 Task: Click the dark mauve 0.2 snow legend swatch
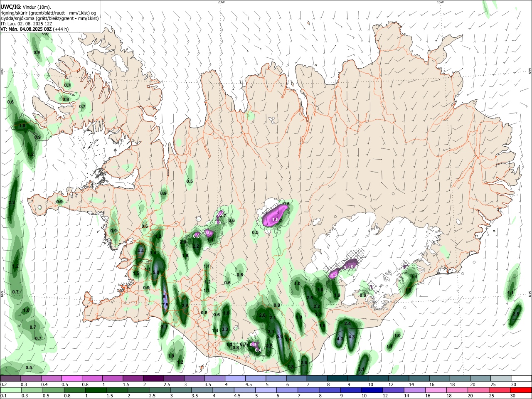pos(10,378)
